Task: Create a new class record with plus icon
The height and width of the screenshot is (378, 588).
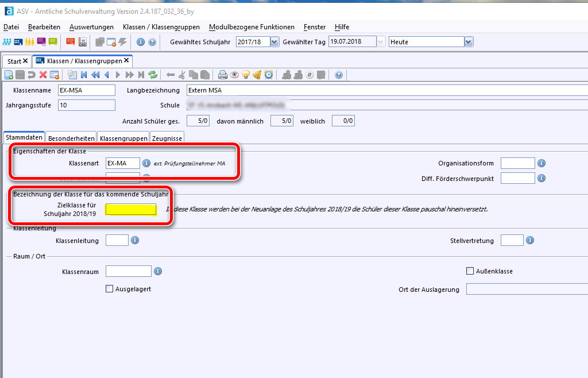Action: [x=9, y=75]
